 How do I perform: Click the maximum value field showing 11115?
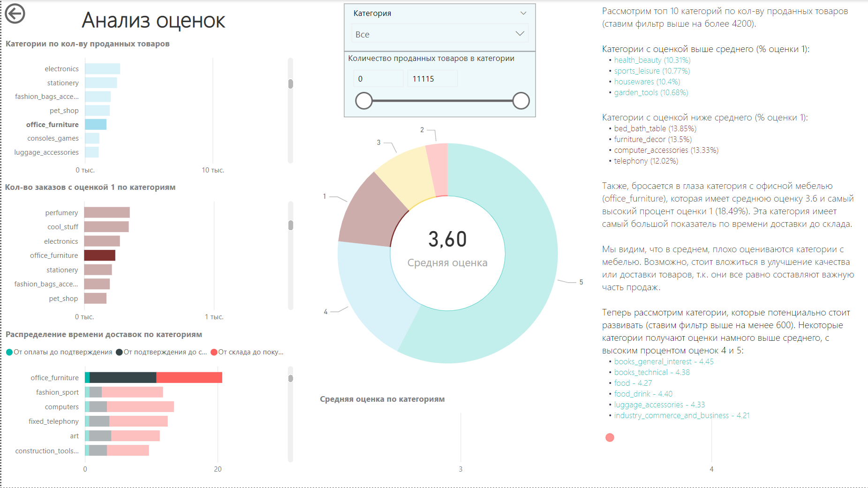pyautogui.click(x=431, y=78)
